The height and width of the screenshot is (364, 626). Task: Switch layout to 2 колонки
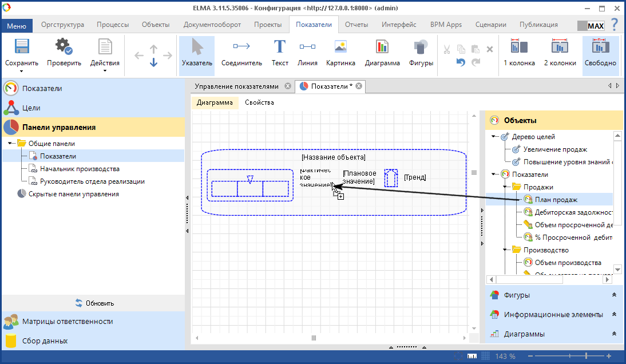(x=560, y=53)
